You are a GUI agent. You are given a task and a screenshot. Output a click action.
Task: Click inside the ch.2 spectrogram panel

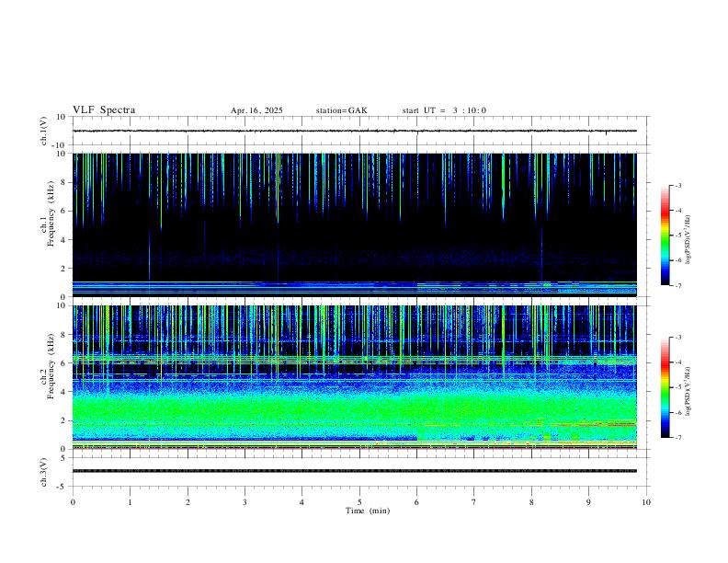coord(355,377)
